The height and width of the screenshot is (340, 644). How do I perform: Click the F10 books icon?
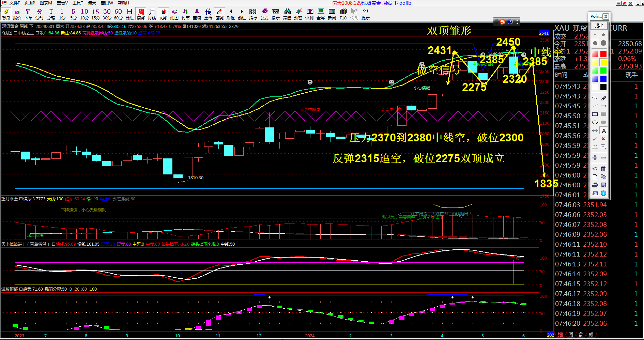343,14
